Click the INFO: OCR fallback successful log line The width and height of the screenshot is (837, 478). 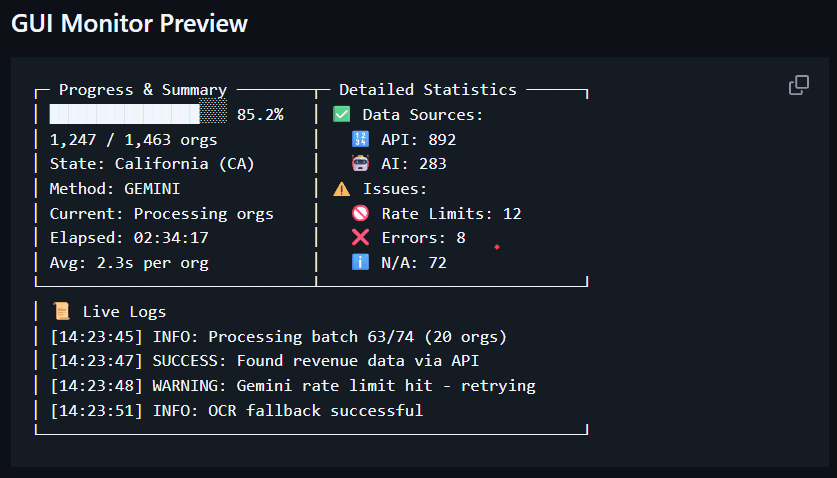tap(236, 411)
